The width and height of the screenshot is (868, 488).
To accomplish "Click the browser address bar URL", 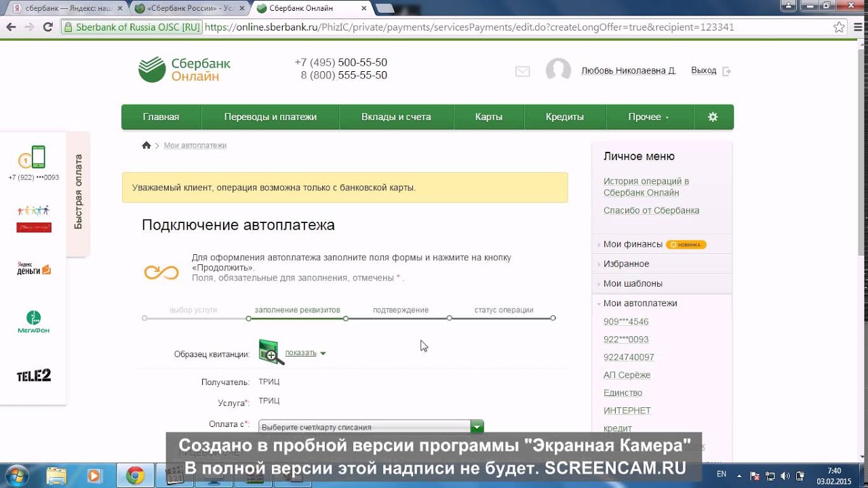I will click(x=469, y=27).
